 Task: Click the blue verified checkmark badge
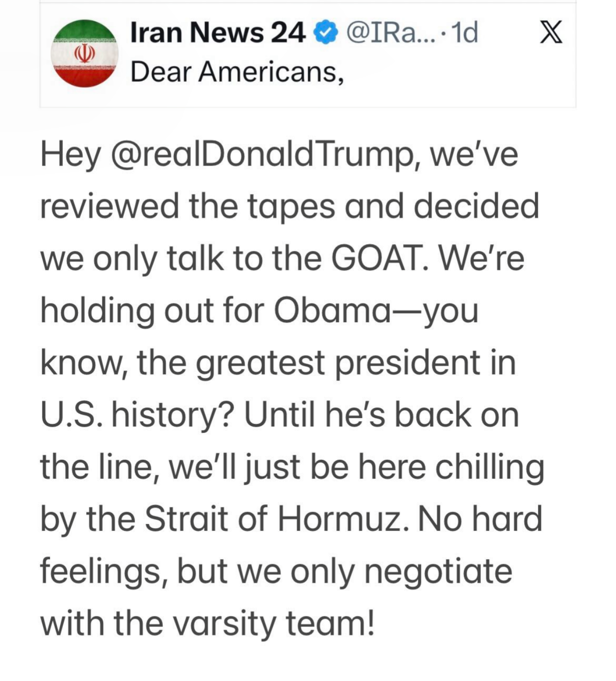coord(325,33)
